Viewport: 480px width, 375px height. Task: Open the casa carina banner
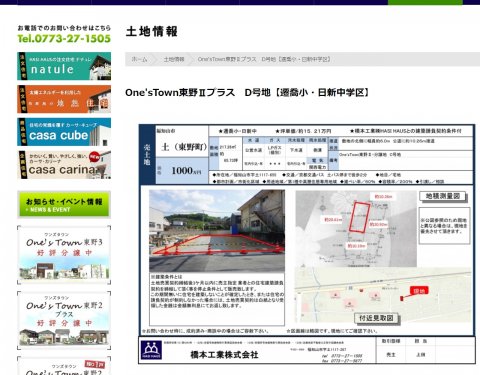click(64, 165)
